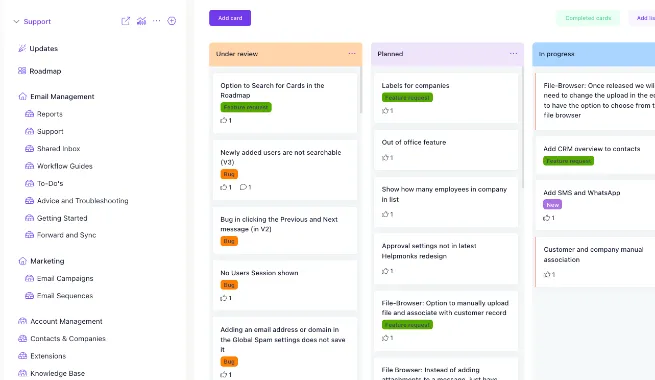The image size is (655, 380).
Task: Open Knowledge Base in the sidebar
Action: pyautogui.click(x=57, y=373)
